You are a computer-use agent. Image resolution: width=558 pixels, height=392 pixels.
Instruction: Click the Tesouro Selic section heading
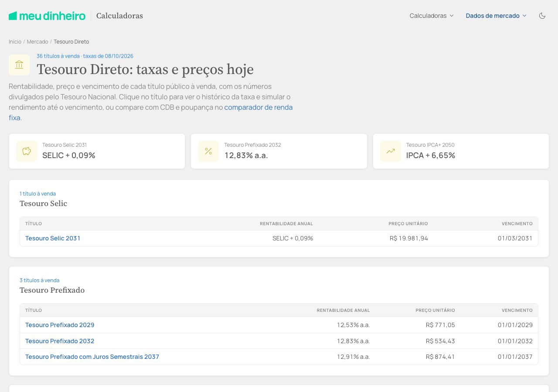[44, 203]
